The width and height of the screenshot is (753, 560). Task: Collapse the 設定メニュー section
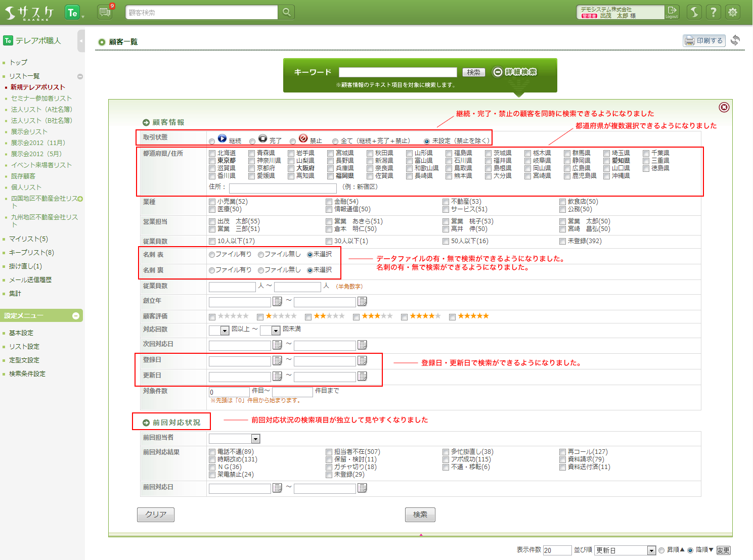pos(76,316)
